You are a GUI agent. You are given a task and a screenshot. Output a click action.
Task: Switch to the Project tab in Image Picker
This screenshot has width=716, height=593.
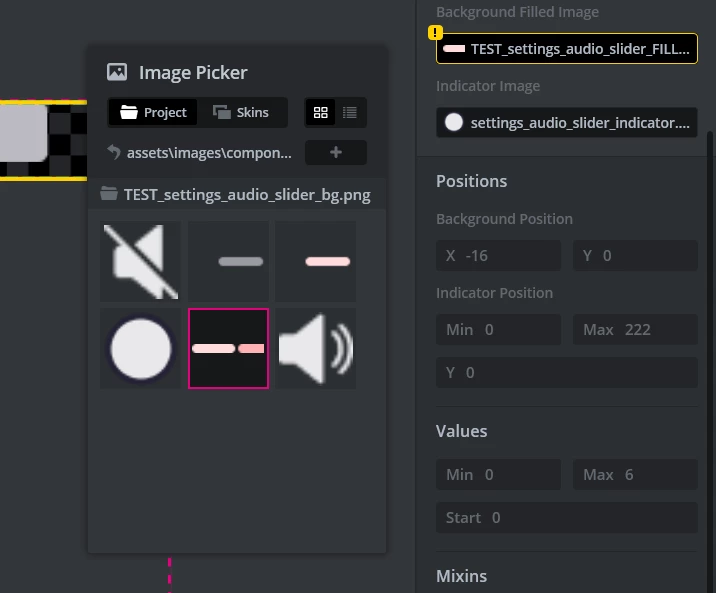click(153, 112)
